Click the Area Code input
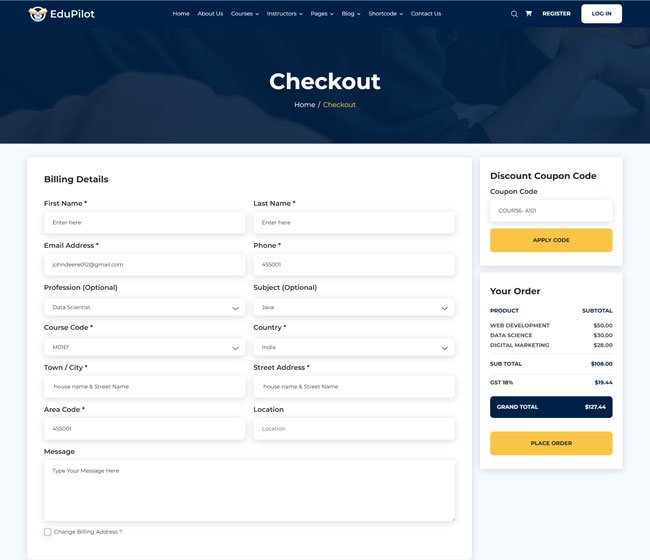This screenshot has width=650, height=560. 145,429
